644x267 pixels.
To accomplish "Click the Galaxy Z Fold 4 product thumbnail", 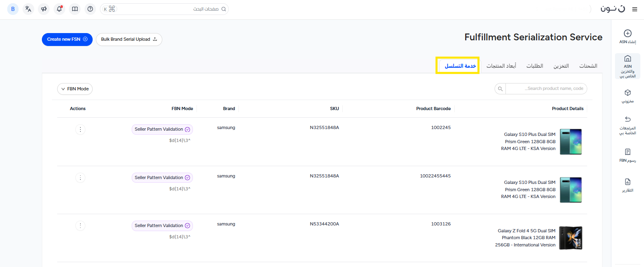I will point(571,238).
